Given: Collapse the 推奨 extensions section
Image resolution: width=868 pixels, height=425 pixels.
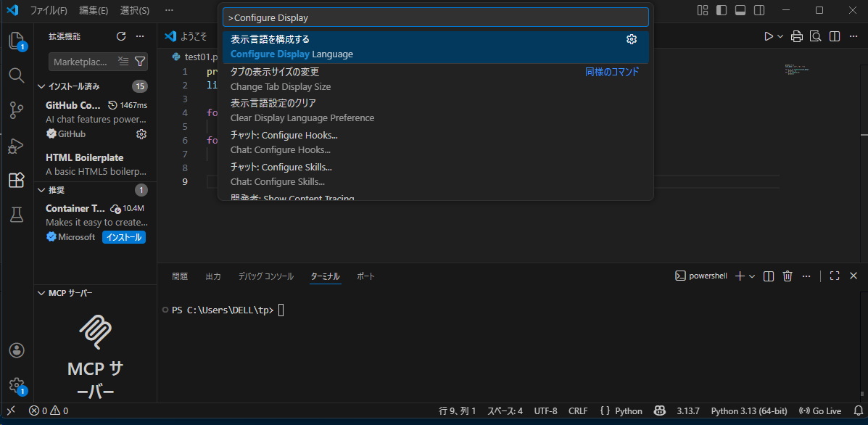Looking at the screenshot, I should click(41, 190).
